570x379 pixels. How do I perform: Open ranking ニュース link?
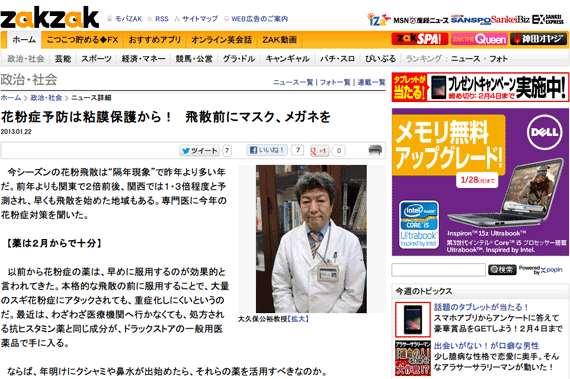click(x=466, y=59)
